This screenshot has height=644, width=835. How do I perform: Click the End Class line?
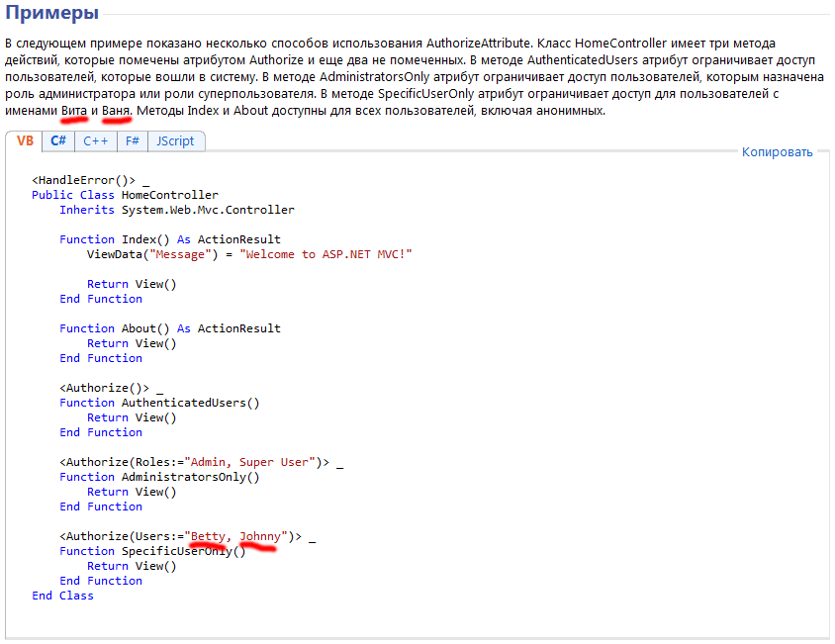[x=62, y=596]
